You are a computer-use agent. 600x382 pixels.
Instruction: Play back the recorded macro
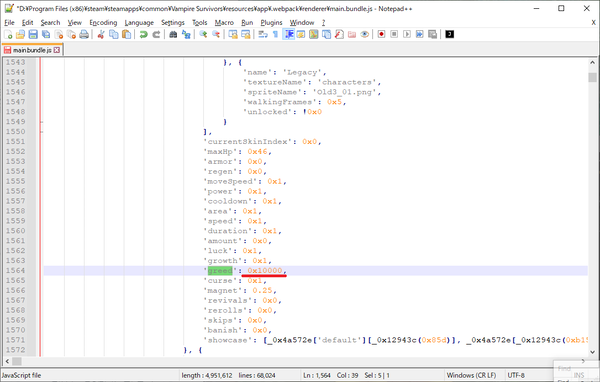(407, 35)
